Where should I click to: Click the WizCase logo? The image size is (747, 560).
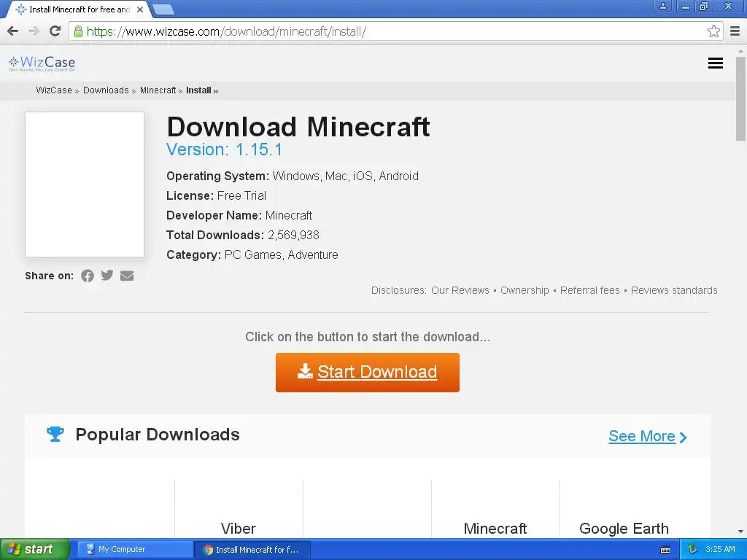coord(42,63)
